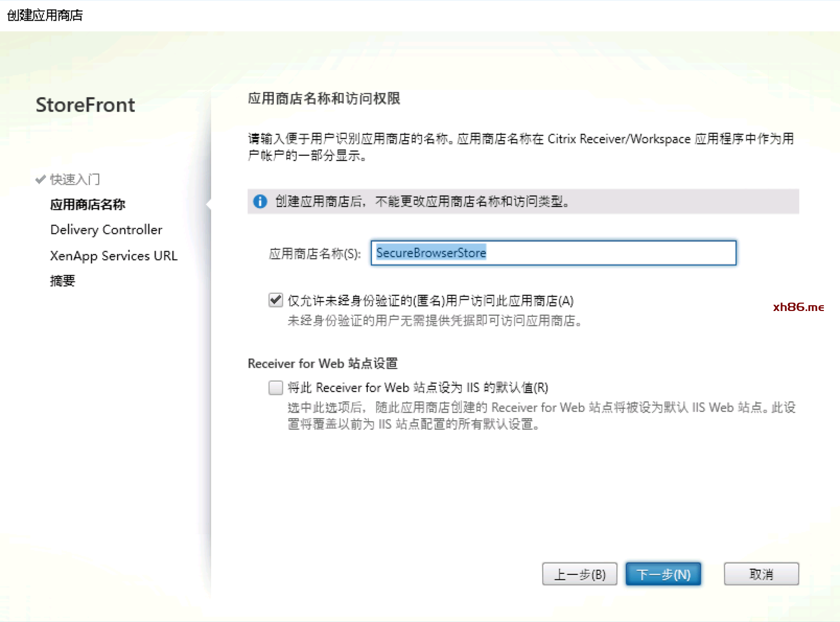
Task: Click the Receiver for Web 站点设置 heading
Action: pos(322,363)
